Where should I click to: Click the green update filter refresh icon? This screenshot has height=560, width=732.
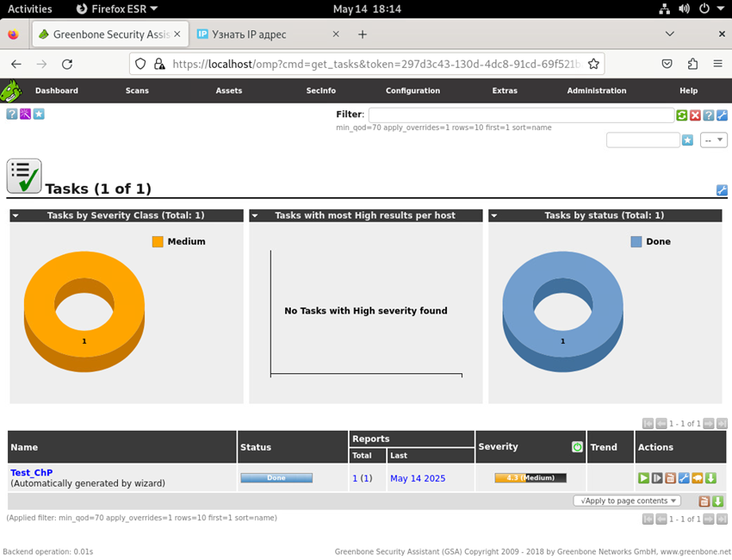[x=681, y=115]
